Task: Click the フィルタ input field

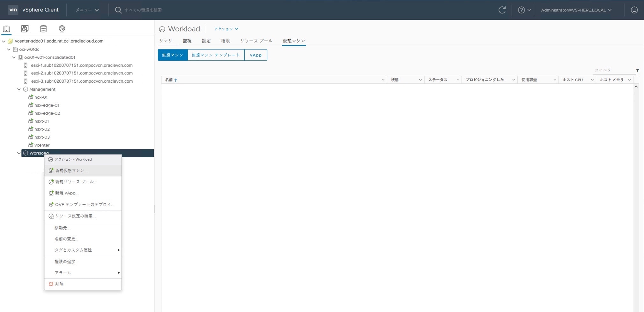Action: (x=614, y=70)
